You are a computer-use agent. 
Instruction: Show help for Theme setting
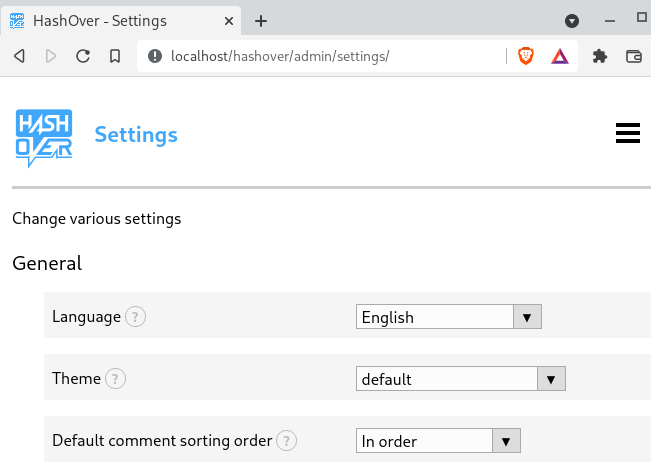[116, 379]
